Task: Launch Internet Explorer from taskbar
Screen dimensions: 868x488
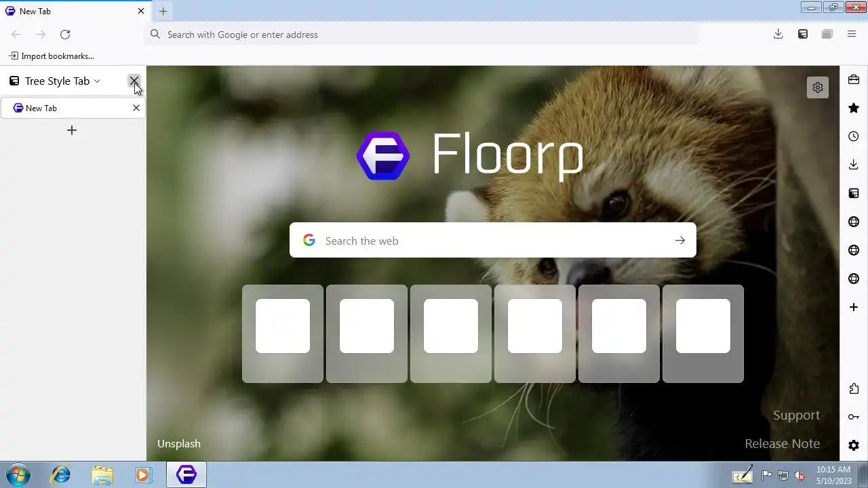Action: [x=60, y=474]
